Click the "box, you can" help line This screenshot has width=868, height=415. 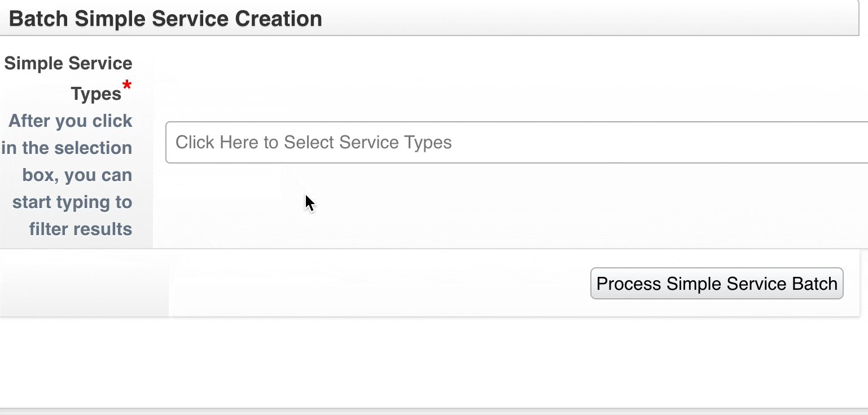[x=77, y=175]
